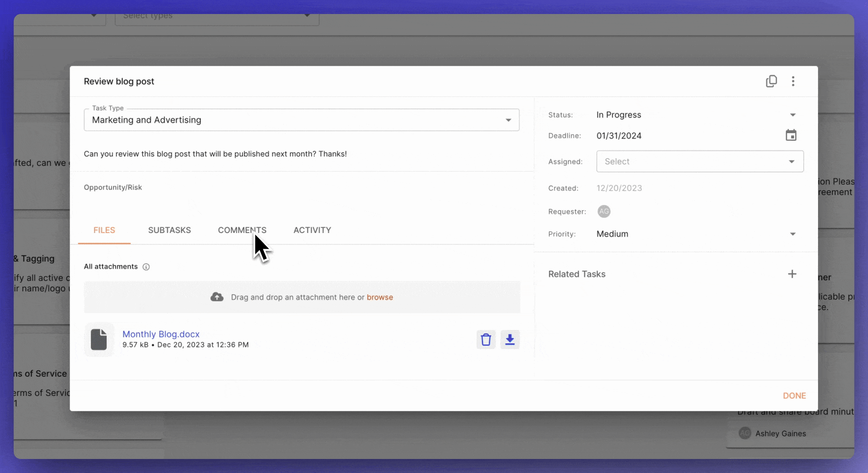868x473 pixels.
Task: Click the AG requester avatar
Action: click(604, 212)
